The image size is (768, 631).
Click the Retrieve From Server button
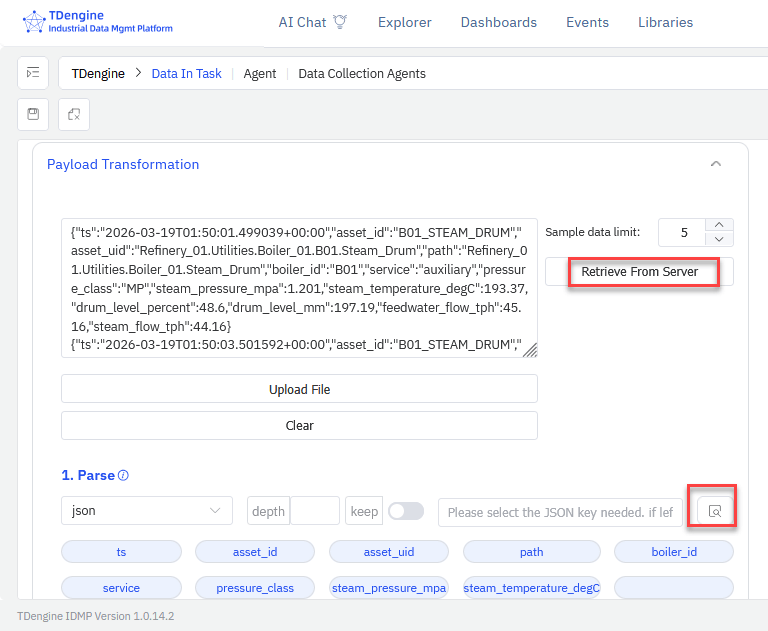click(x=639, y=272)
